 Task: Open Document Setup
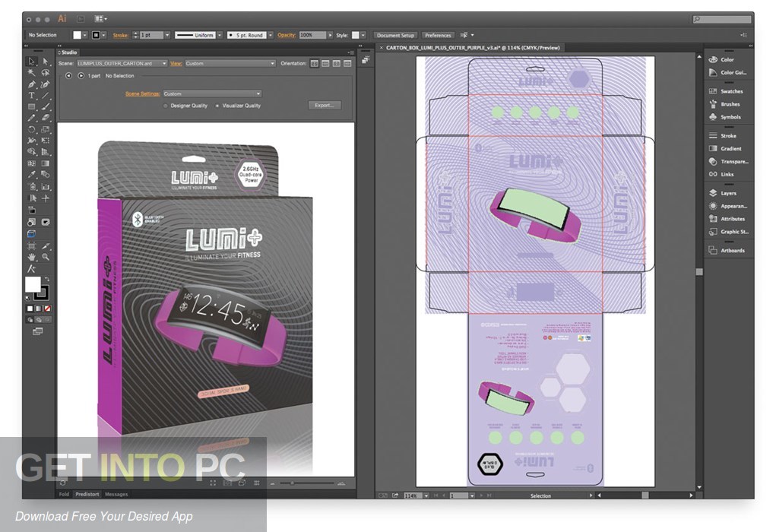coord(395,35)
